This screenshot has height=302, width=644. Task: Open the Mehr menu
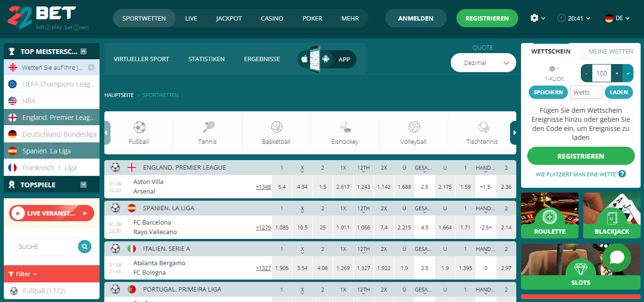(350, 18)
